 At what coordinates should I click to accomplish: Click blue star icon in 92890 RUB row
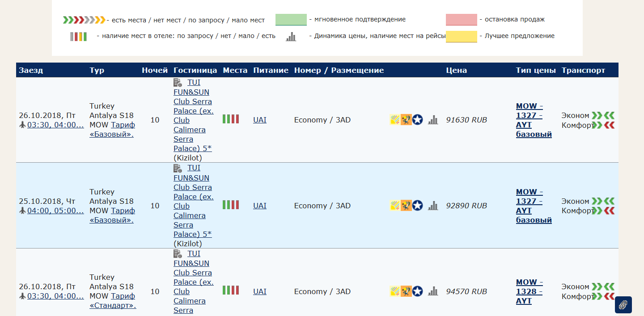[x=417, y=205]
